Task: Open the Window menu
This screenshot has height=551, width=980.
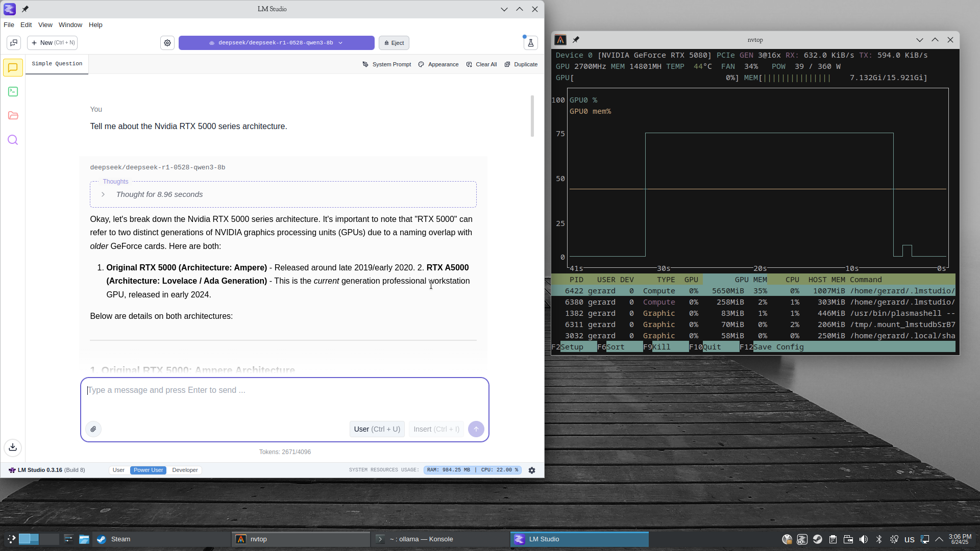Action: pos(70,24)
